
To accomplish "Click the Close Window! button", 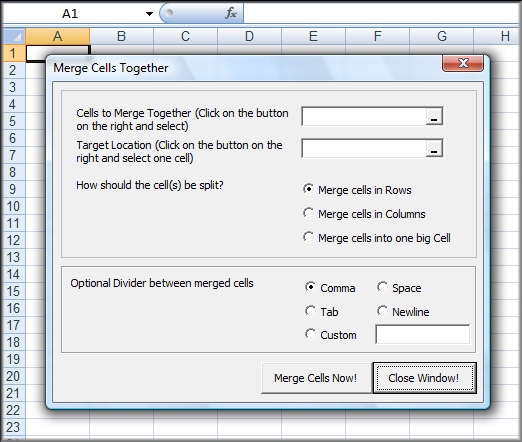I will (x=424, y=378).
